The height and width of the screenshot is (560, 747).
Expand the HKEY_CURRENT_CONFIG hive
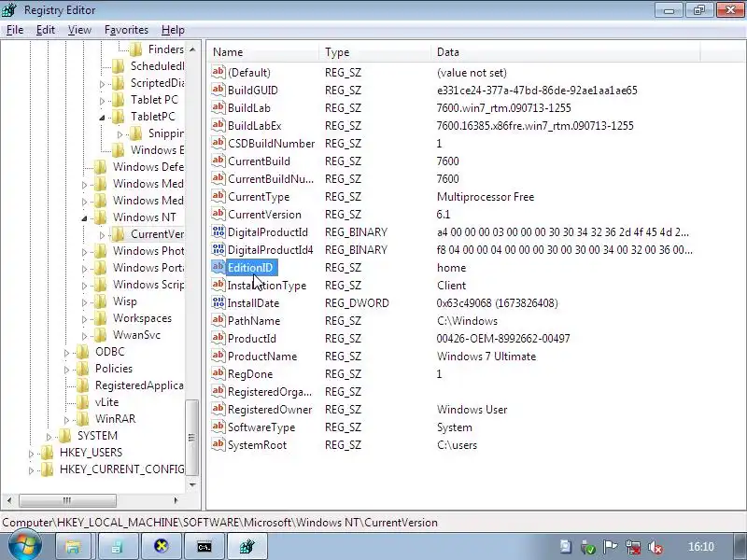(32, 470)
